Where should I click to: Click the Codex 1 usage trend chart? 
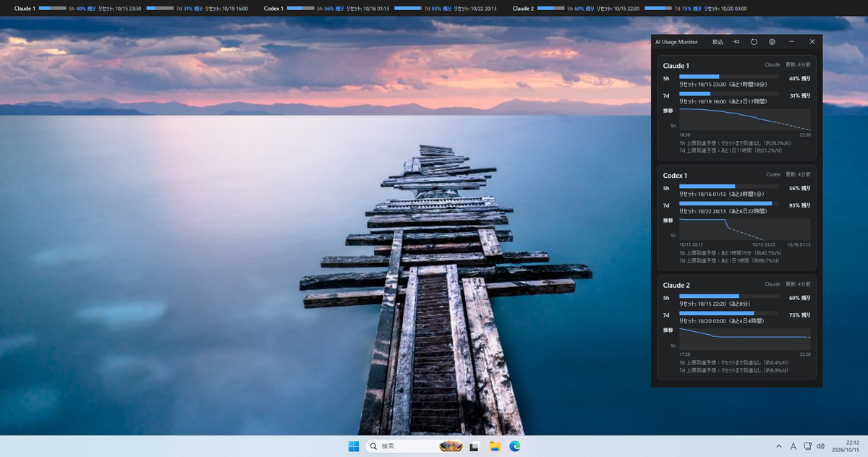tap(744, 229)
